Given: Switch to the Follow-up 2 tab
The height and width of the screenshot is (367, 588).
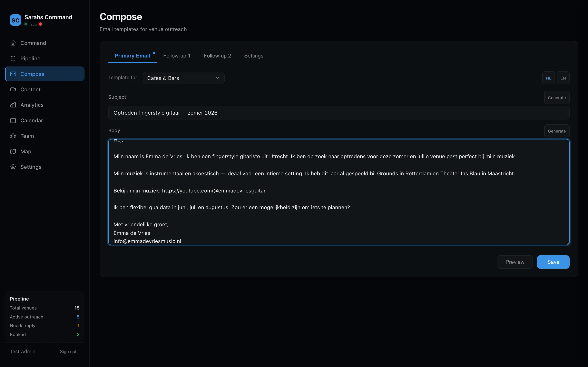Looking at the screenshot, I should [217, 56].
